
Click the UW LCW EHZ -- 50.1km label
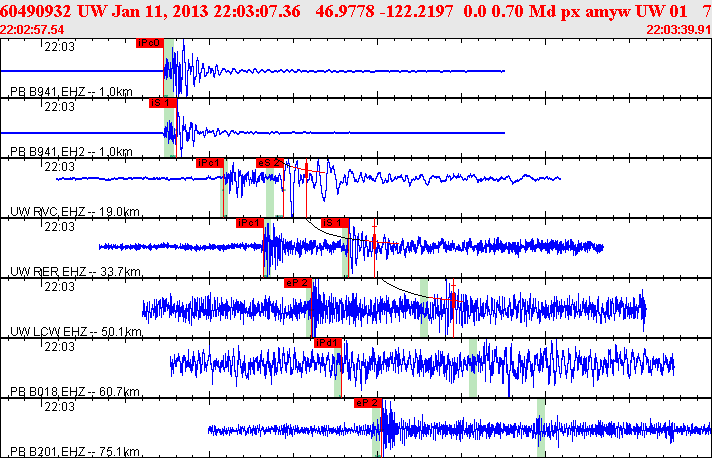coord(76,331)
